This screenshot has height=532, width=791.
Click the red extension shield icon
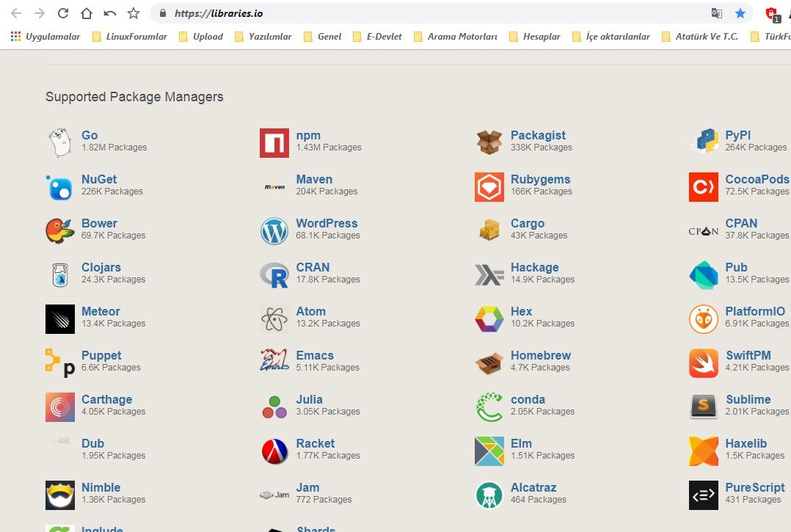[x=773, y=14]
